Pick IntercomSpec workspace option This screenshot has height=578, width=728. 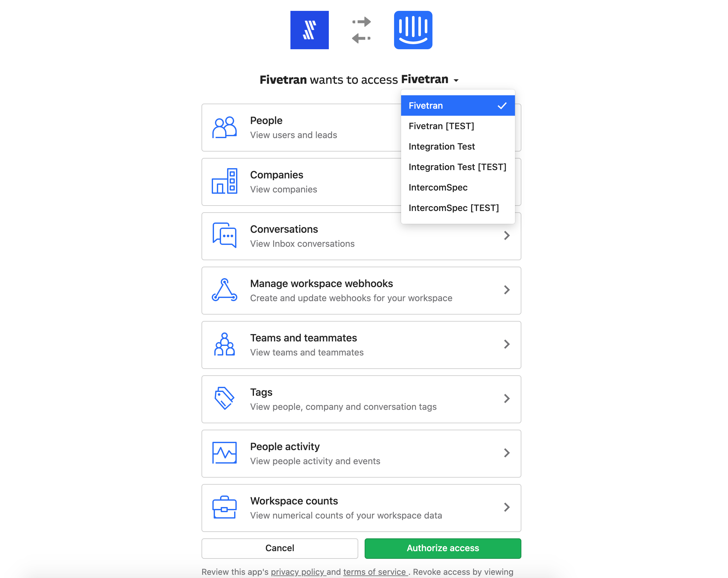[457, 187]
